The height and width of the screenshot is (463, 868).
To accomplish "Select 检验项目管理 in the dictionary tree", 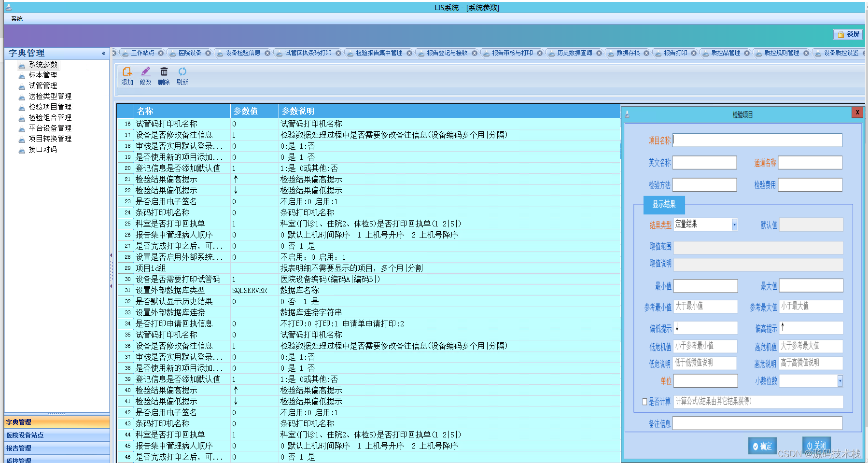I will pos(50,107).
